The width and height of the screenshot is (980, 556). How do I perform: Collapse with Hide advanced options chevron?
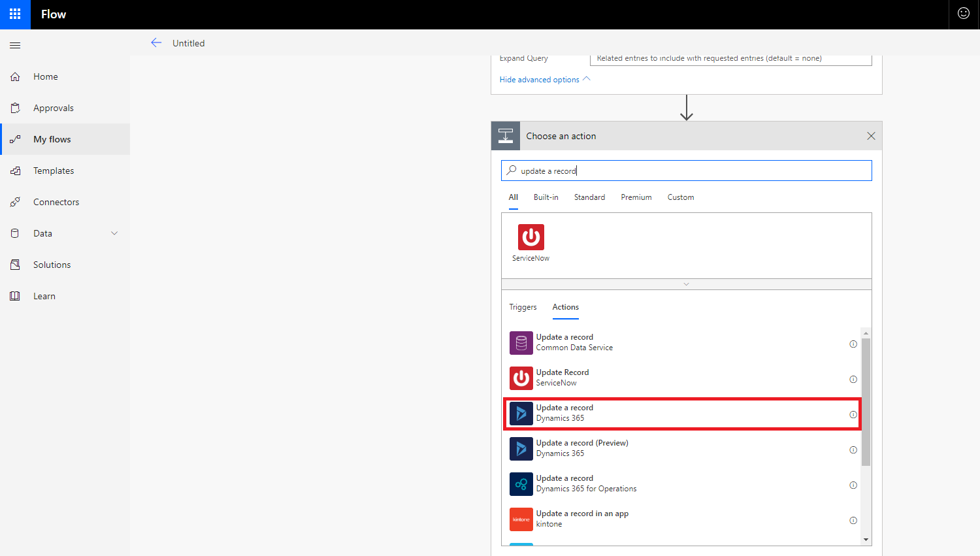click(x=587, y=79)
